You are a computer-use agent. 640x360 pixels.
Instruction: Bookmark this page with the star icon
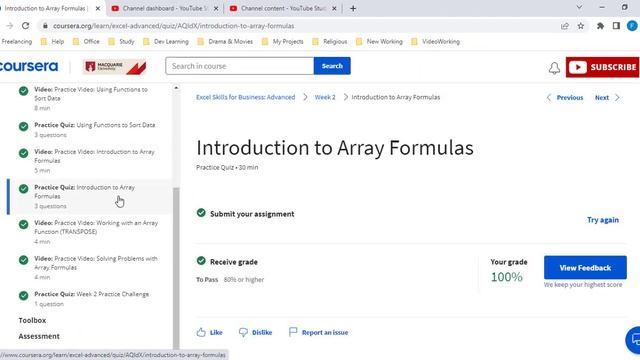pyautogui.click(x=581, y=26)
